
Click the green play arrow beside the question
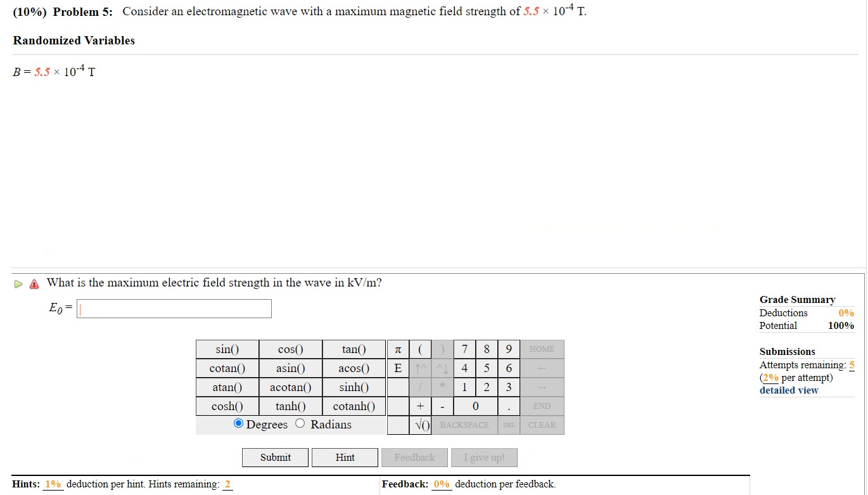coord(18,283)
